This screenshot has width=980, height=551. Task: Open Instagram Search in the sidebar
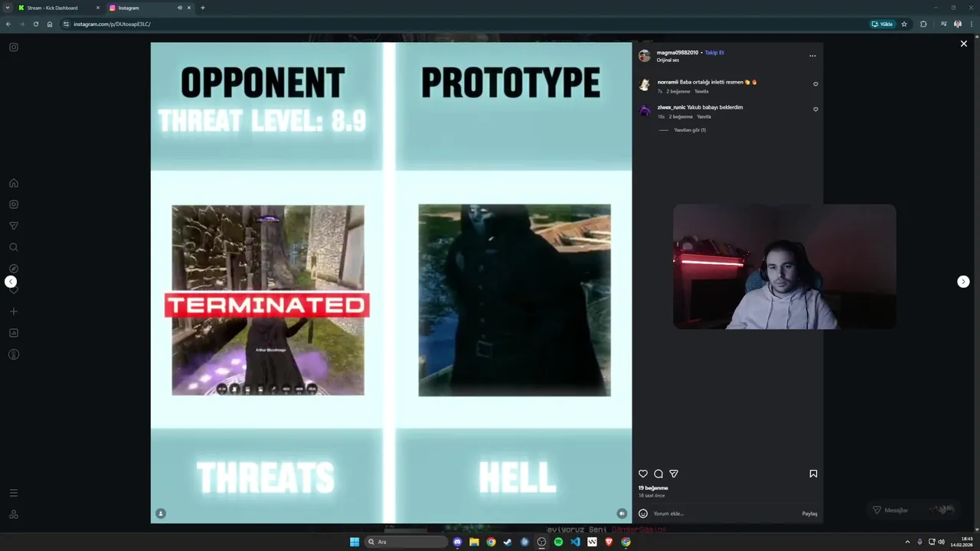(x=14, y=247)
